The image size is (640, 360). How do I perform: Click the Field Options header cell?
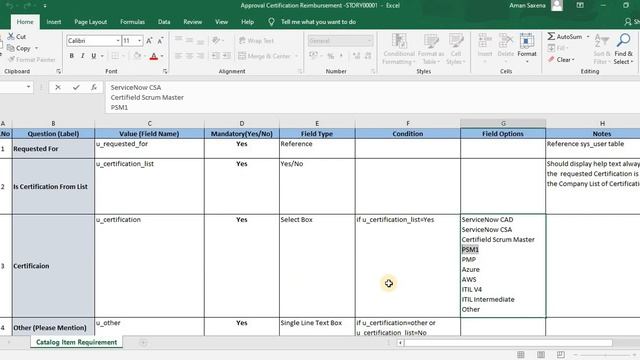pos(503,133)
